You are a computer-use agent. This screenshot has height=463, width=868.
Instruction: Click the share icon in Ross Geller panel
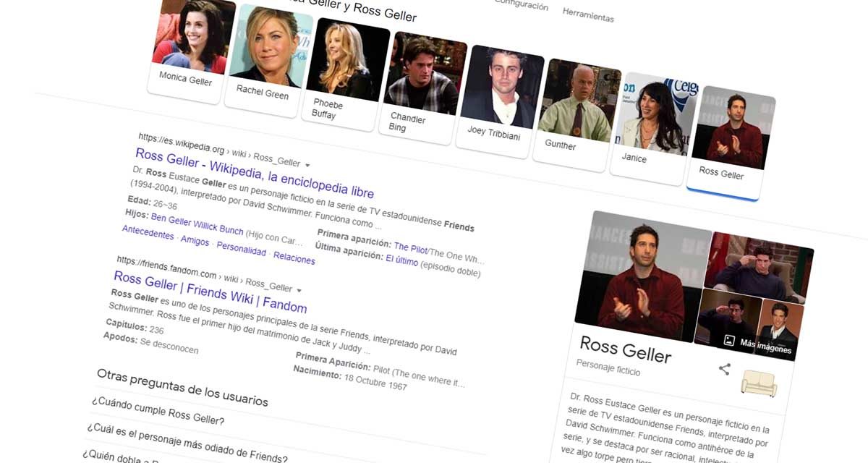(724, 369)
